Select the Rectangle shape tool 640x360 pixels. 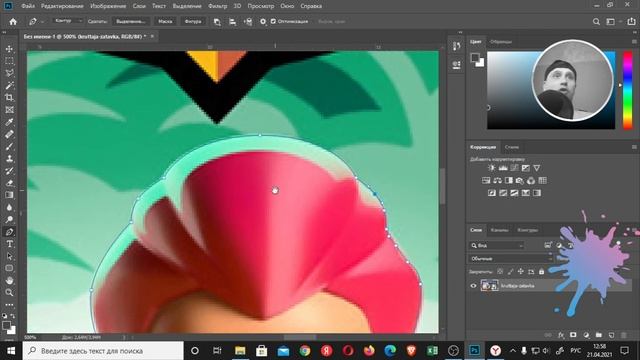click(x=9, y=269)
